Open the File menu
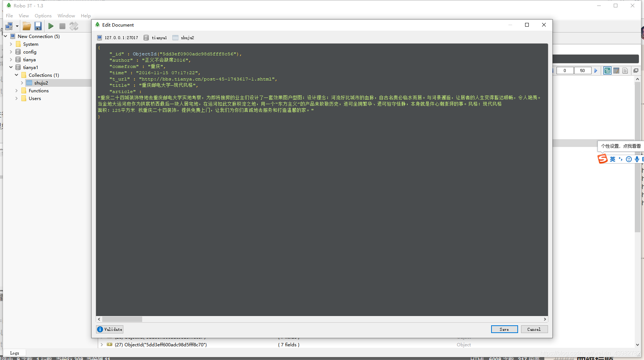The width and height of the screenshot is (644, 360). click(10, 16)
